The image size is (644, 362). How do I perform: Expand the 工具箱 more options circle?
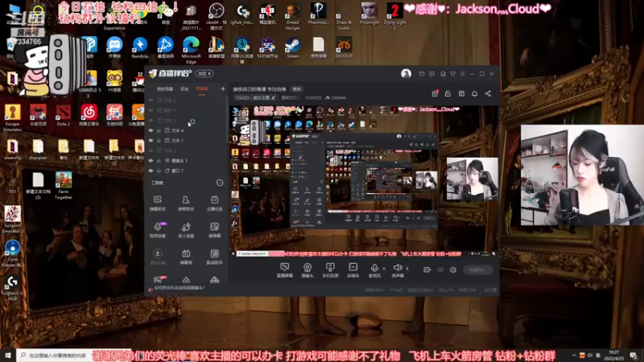[x=219, y=183]
